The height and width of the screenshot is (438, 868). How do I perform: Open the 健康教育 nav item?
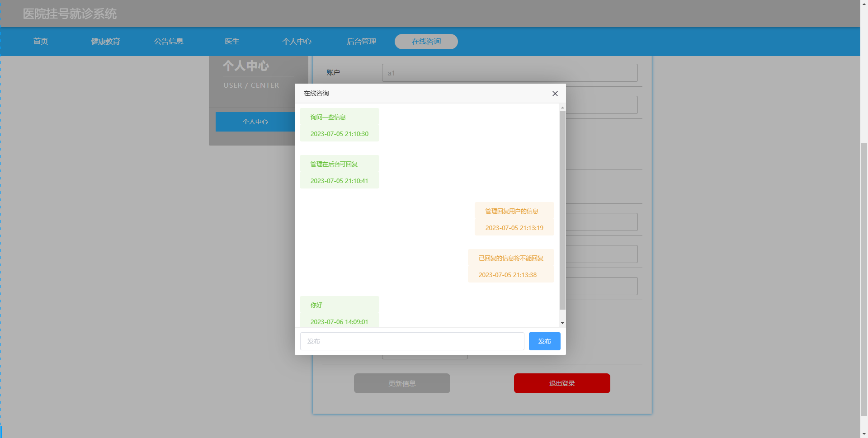click(105, 41)
